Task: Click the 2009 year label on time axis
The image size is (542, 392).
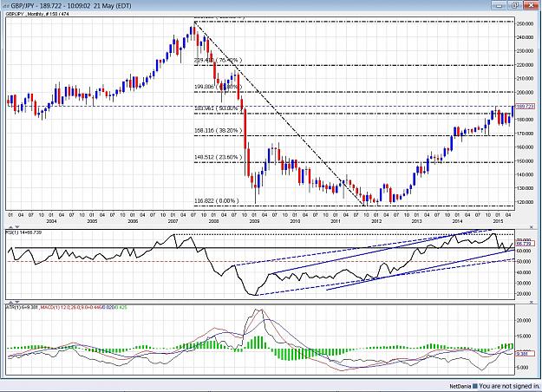Action: click(x=254, y=221)
